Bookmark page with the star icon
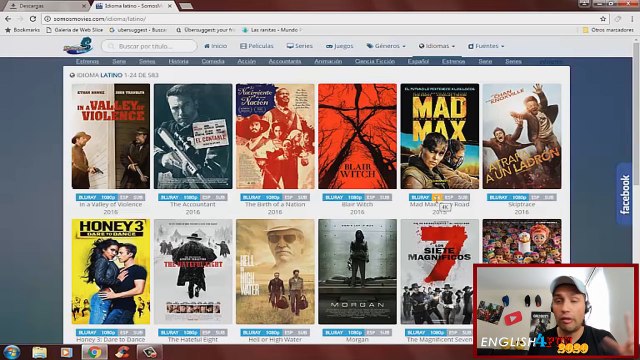This screenshot has width=640, height=360. (x=603, y=19)
